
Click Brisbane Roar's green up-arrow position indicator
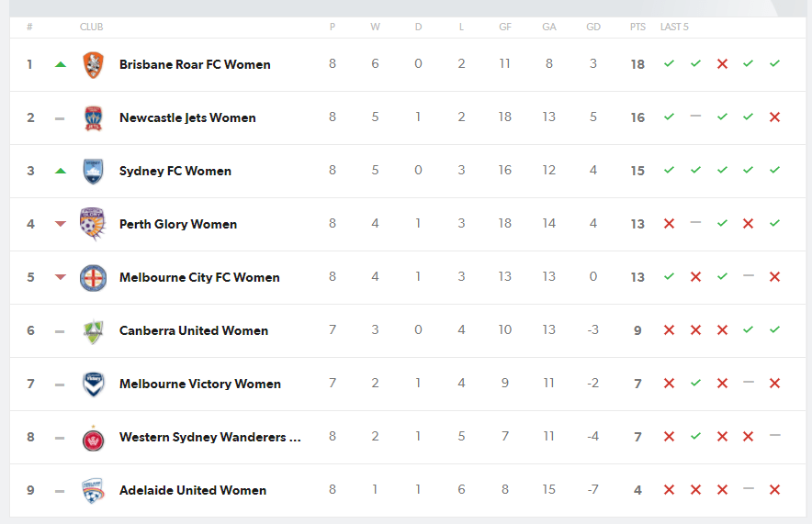tap(61, 64)
